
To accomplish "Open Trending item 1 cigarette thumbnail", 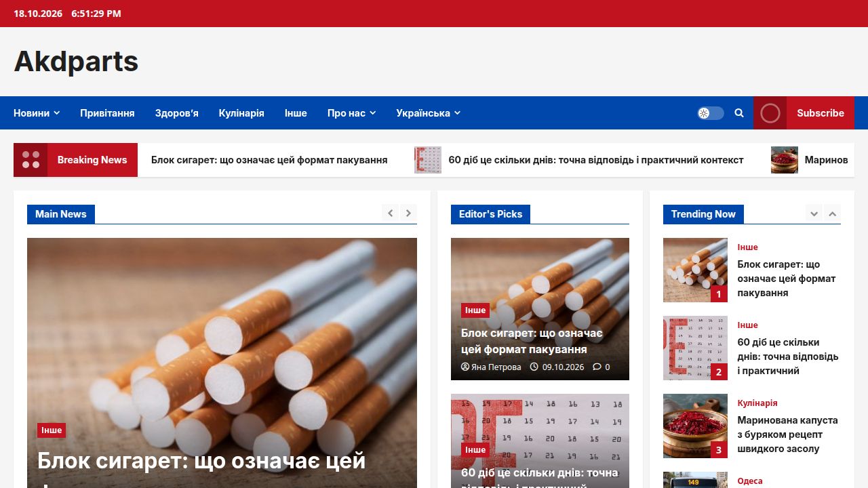I will pyautogui.click(x=695, y=270).
